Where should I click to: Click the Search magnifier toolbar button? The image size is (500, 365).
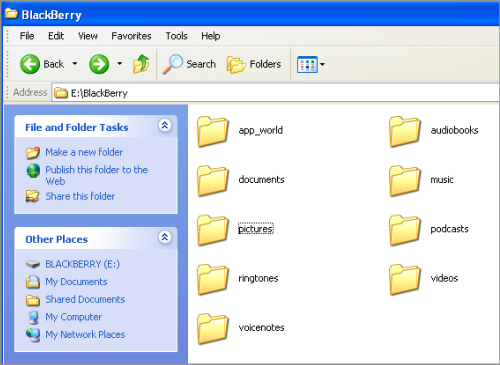[189, 64]
